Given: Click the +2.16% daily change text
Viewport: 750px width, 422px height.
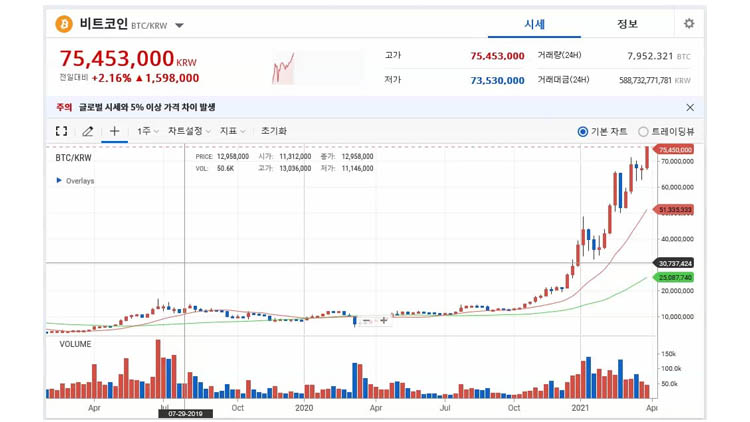Looking at the screenshot, I should tap(111, 78).
